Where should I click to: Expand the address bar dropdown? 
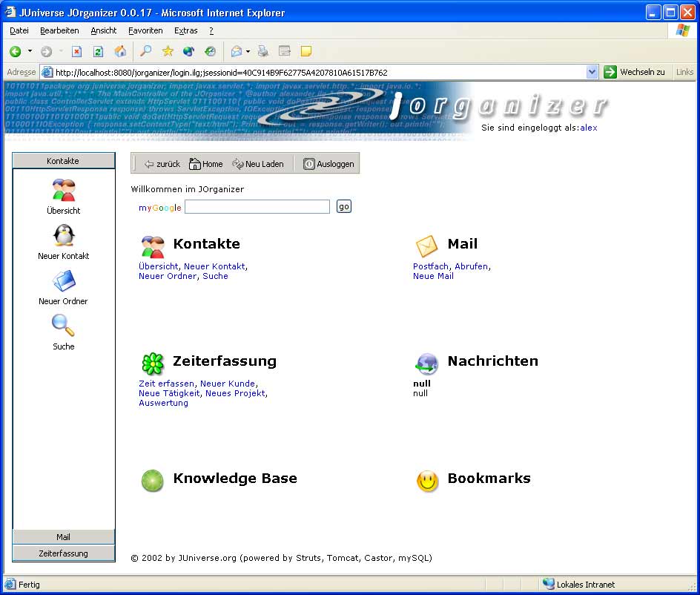(x=592, y=72)
